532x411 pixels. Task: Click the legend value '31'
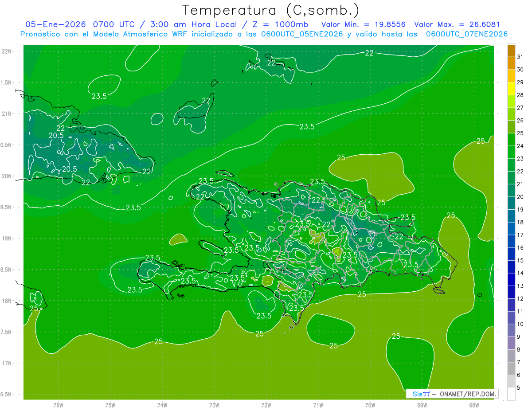[x=520, y=56]
